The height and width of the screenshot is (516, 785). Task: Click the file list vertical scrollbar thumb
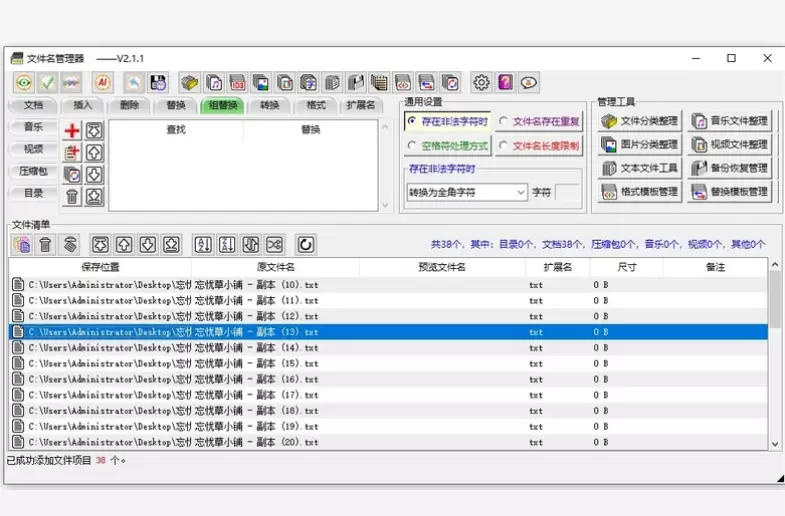775,299
